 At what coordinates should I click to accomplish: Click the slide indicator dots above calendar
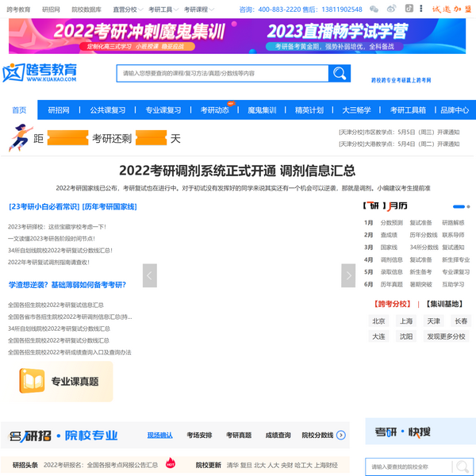[x=459, y=206]
